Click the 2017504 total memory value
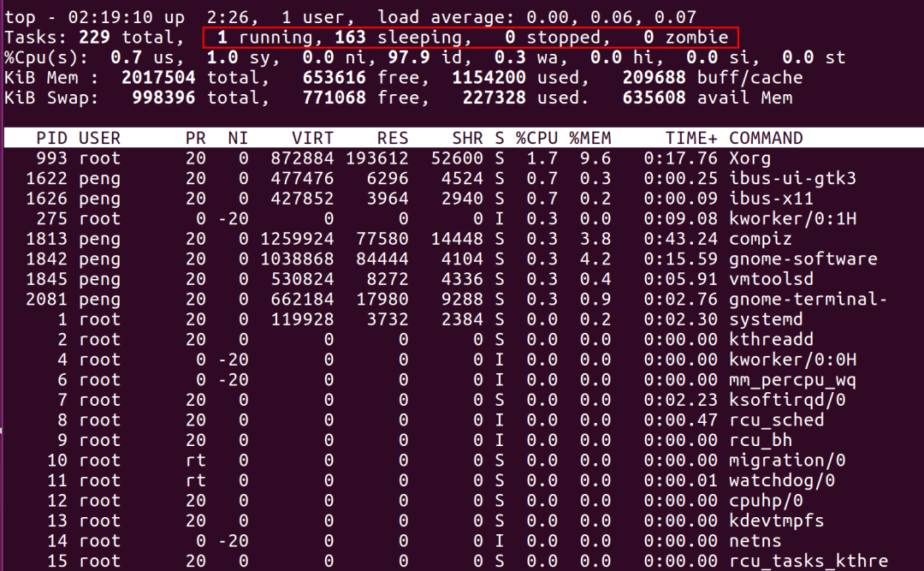Image resolution: width=924 pixels, height=571 pixels. 158,77
